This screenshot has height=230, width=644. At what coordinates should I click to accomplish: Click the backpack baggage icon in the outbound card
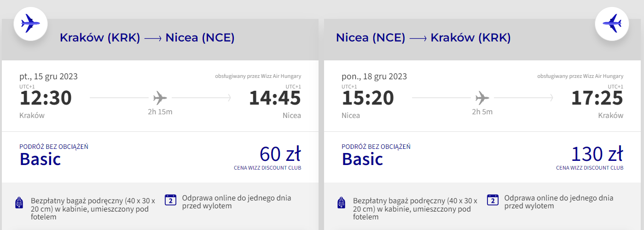(19, 203)
